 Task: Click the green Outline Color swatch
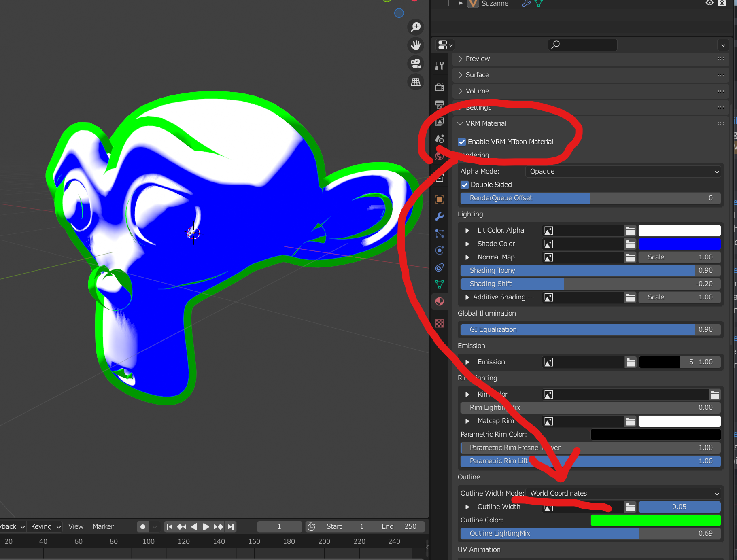(x=655, y=520)
